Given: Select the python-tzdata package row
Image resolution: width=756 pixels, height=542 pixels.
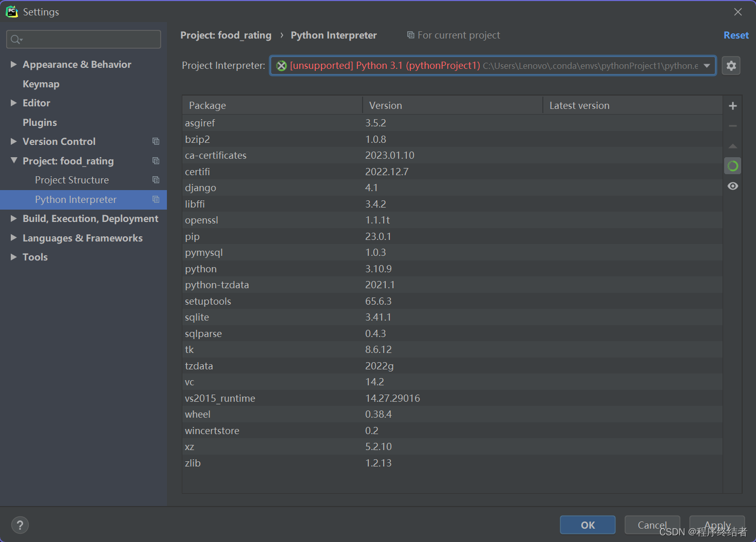Looking at the screenshot, I should click(452, 285).
